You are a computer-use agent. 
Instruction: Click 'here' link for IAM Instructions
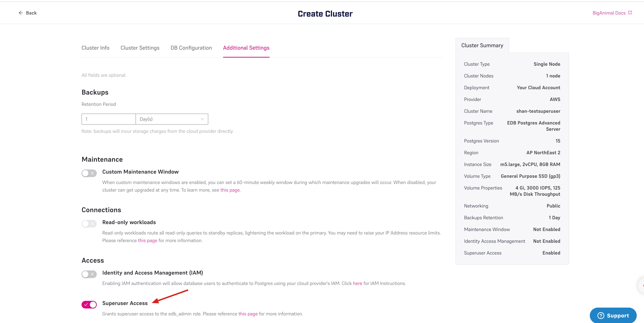pos(357,283)
